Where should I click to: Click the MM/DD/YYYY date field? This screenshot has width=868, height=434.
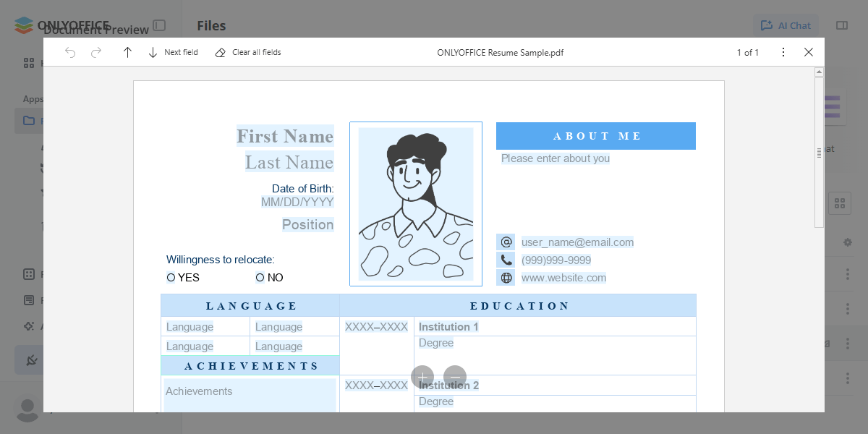(x=297, y=202)
